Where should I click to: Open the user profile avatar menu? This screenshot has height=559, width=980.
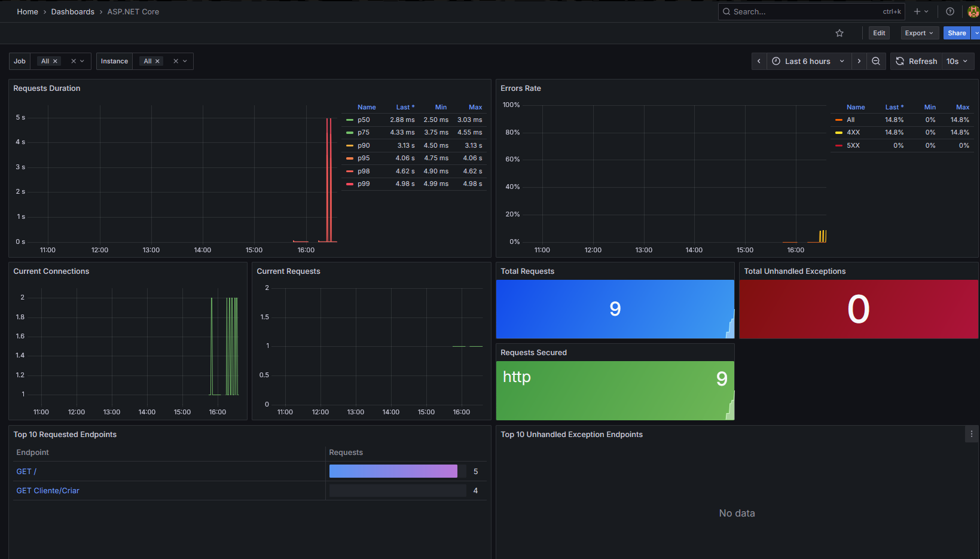coord(973,11)
